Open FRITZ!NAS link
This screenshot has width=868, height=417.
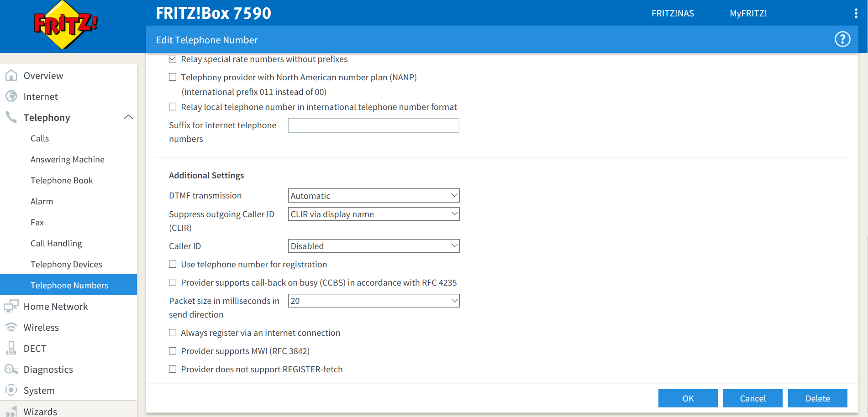coord(673,13)
